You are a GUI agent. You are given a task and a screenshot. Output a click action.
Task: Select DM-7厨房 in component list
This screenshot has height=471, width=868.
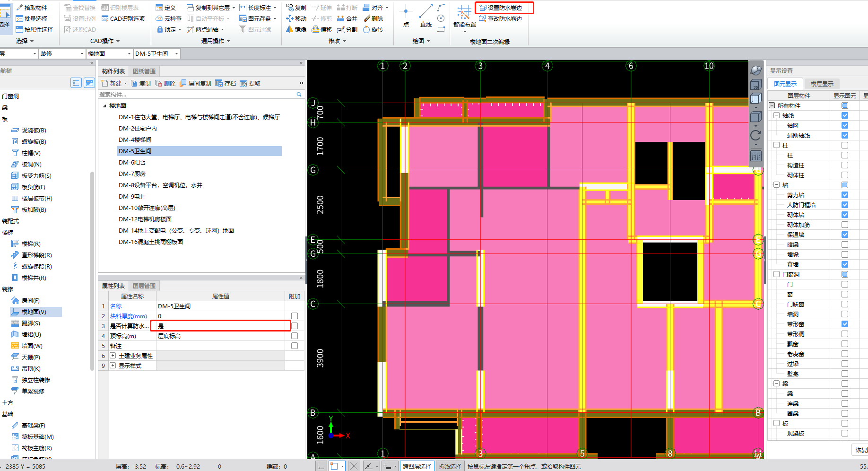[x=132, y=174]
